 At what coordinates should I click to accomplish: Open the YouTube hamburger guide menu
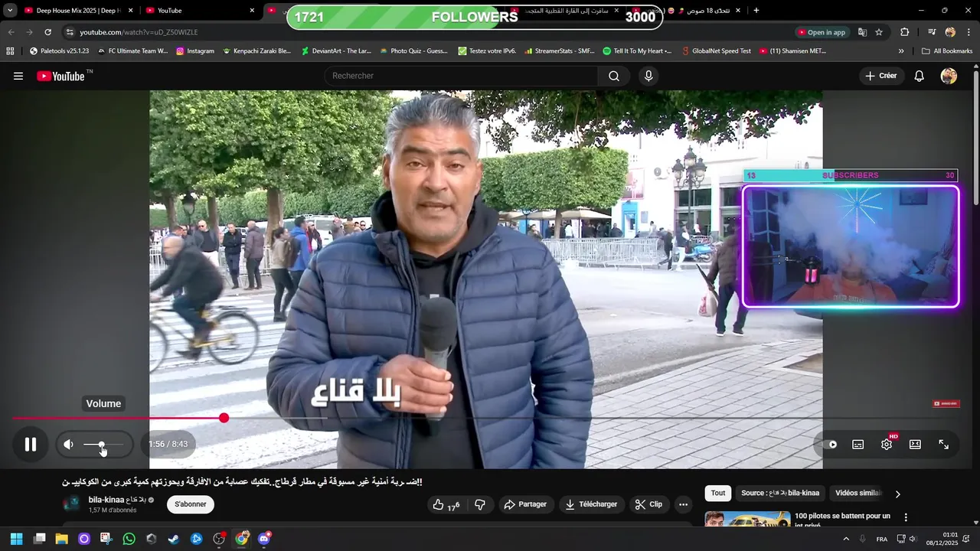[18, 76]
